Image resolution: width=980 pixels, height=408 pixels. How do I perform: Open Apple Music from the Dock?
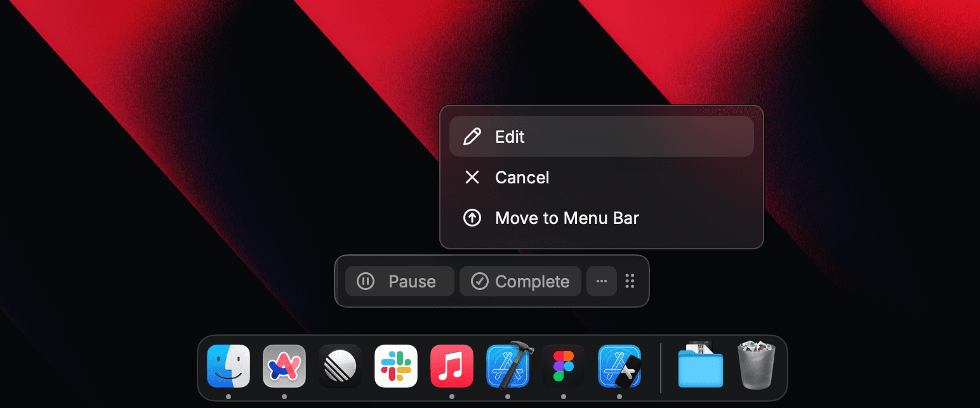coord(452,366)
